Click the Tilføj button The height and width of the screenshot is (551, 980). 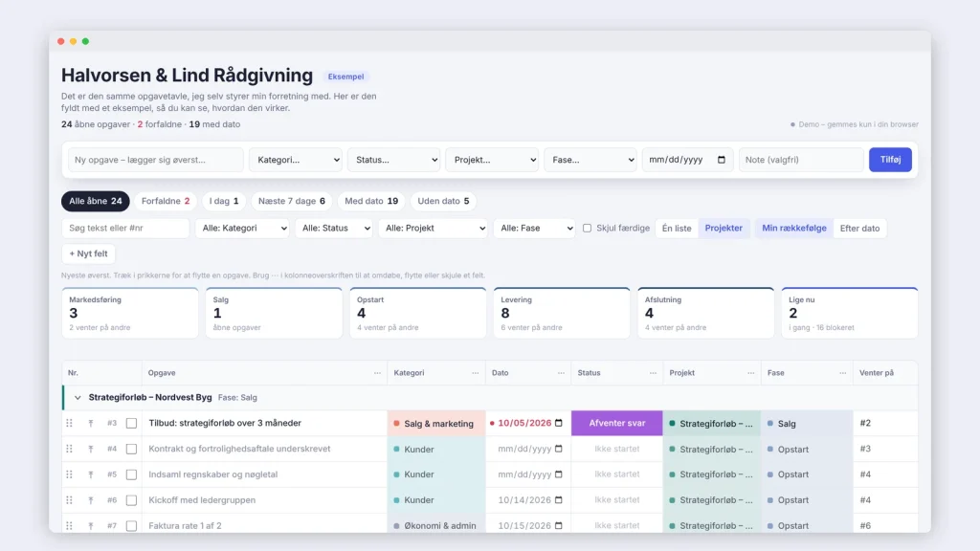click(890, 160)
